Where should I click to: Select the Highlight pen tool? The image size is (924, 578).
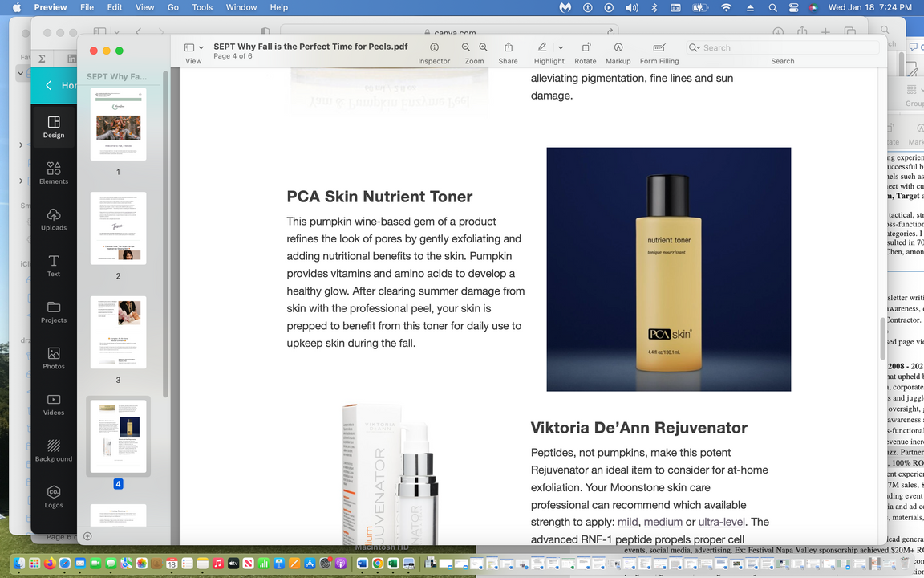(542, 48)
